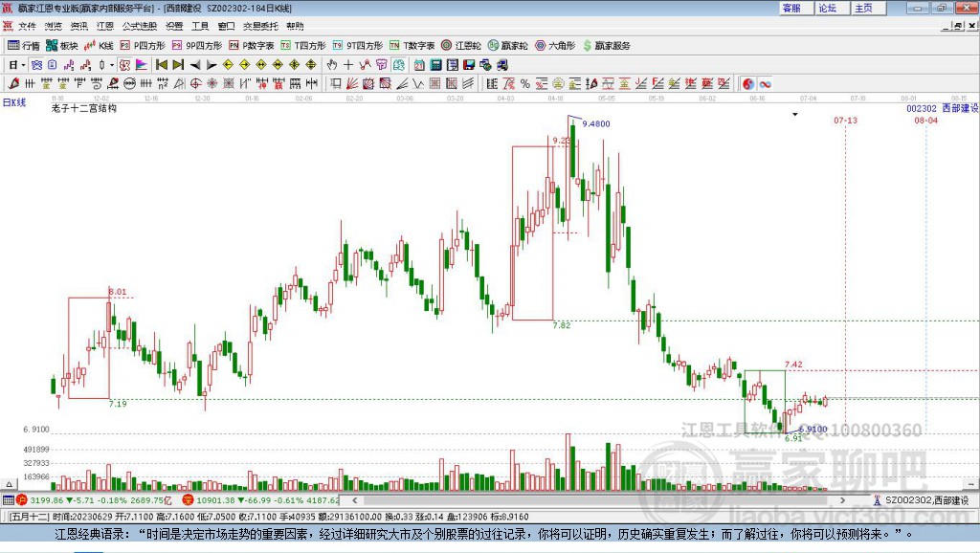Click the black right arrow icon
Screen dimensions: 980x553
coord(212,64)
